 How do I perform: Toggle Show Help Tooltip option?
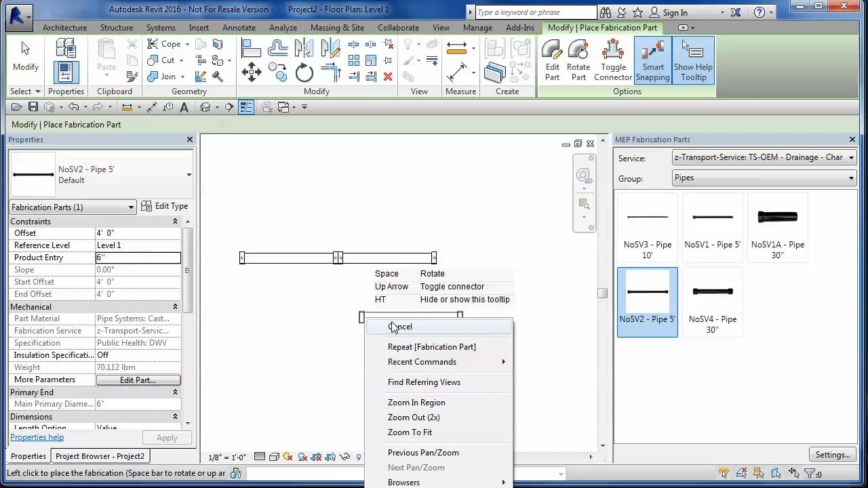point(693,60)
